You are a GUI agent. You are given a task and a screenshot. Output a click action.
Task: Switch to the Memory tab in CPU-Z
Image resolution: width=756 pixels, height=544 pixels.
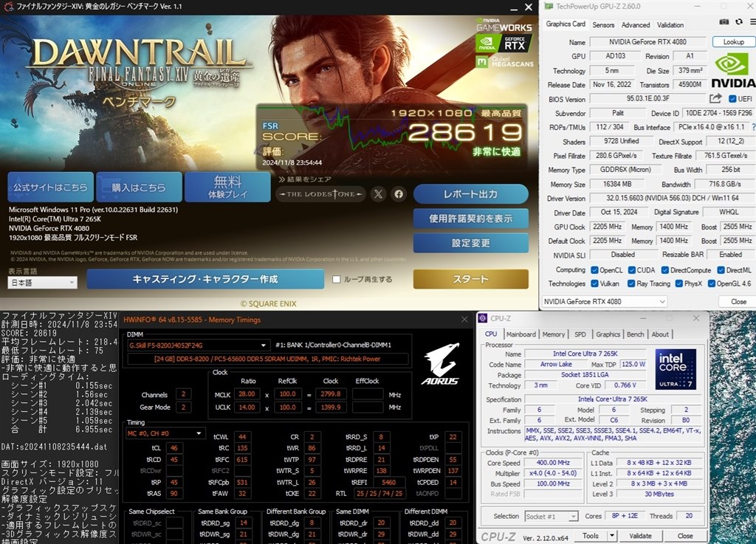(x=553, y=334)
